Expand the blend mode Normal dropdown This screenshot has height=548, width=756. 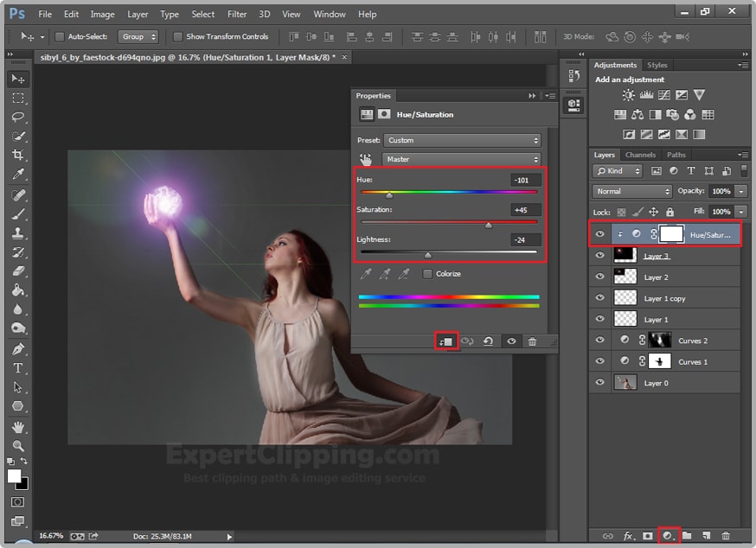pos(632,191)
